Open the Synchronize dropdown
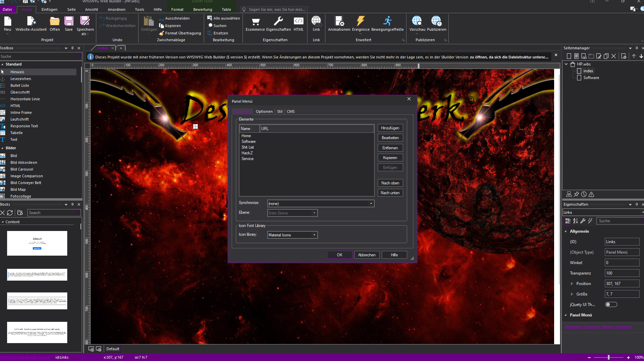Screen dimensions: 644x361 tap(371, 204)
